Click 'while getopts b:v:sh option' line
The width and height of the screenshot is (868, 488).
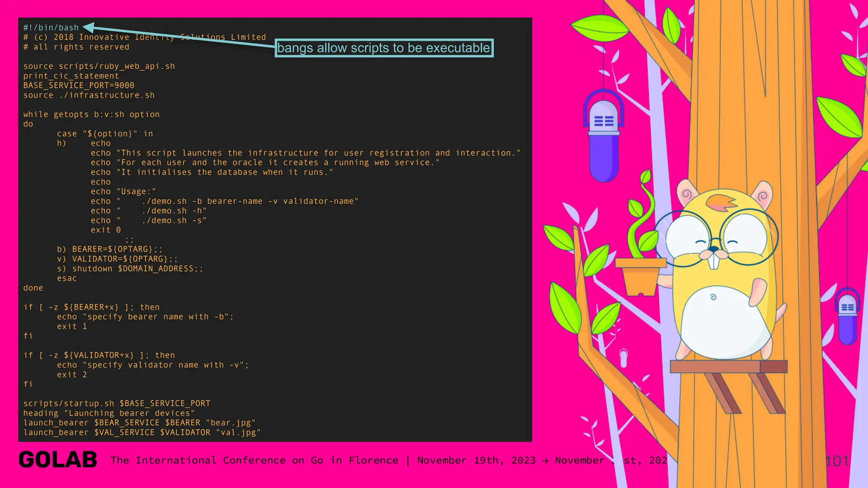tap(92, 114)
